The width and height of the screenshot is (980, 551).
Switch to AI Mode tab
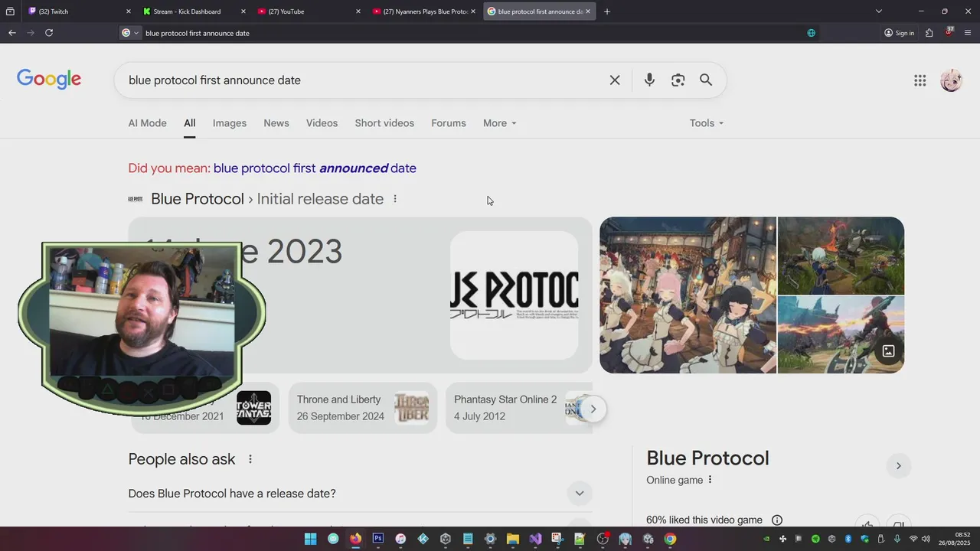[147, 123]
